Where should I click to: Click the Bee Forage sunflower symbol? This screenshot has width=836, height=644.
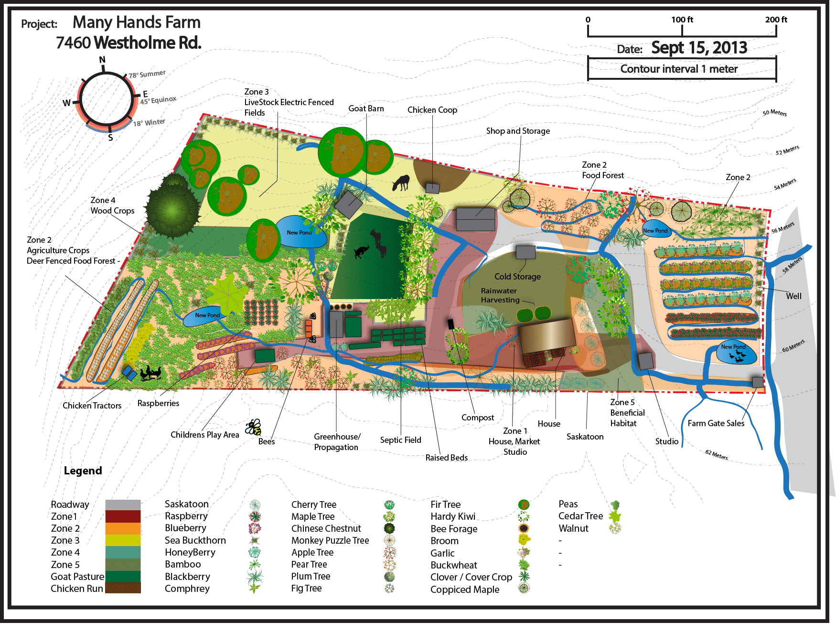pos(524,528)
